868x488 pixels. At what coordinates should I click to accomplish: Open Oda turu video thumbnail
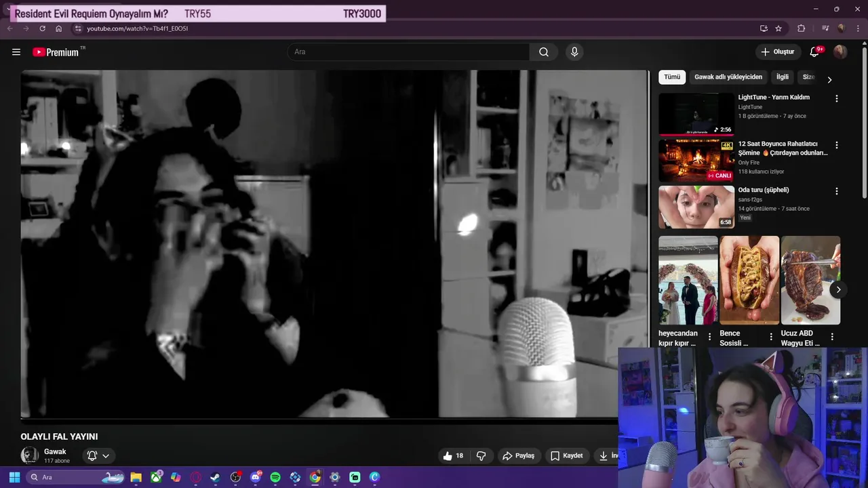tap(696, 207)
